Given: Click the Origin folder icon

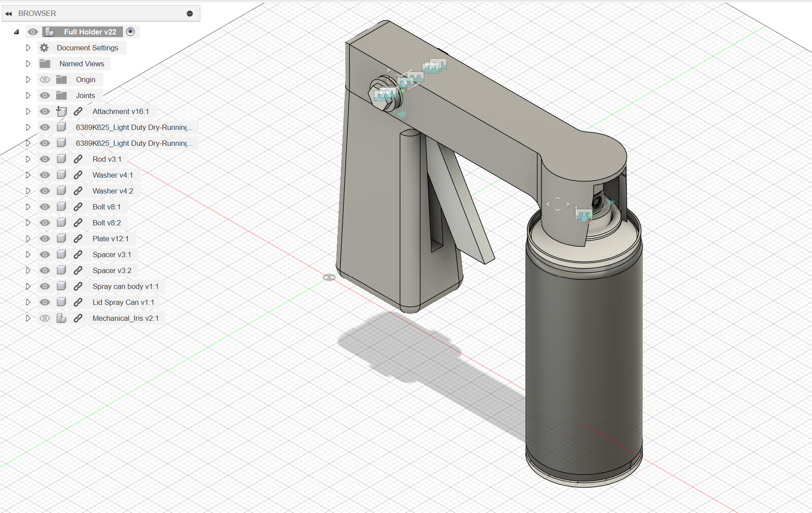Looking at the screenshot, I should tap(61, 80).
